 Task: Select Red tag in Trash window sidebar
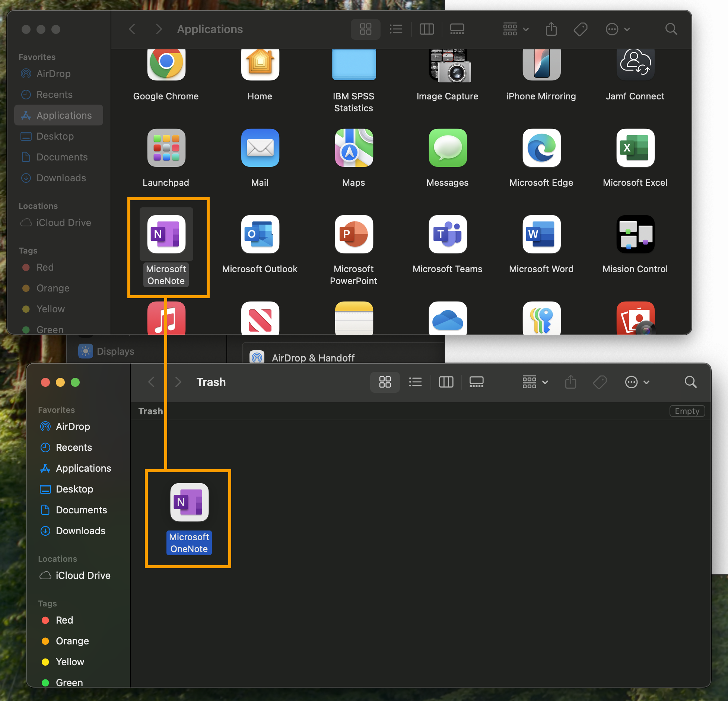(78, 620)
